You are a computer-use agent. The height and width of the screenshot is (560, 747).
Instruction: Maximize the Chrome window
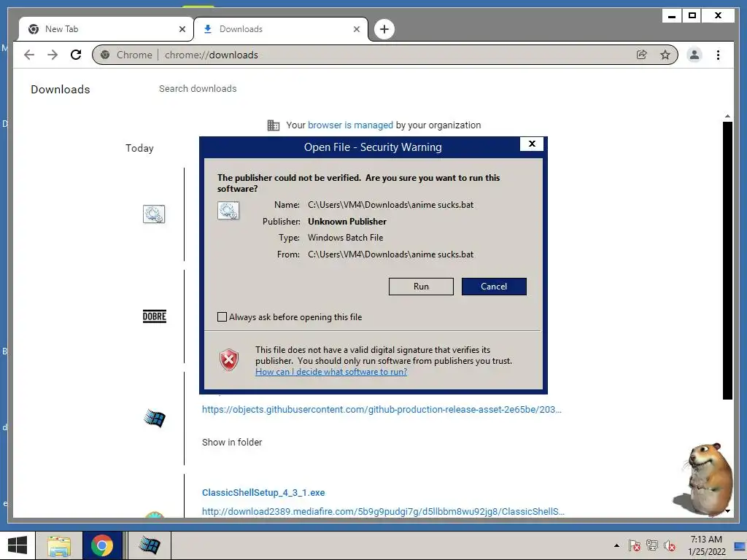click(692, 16)
